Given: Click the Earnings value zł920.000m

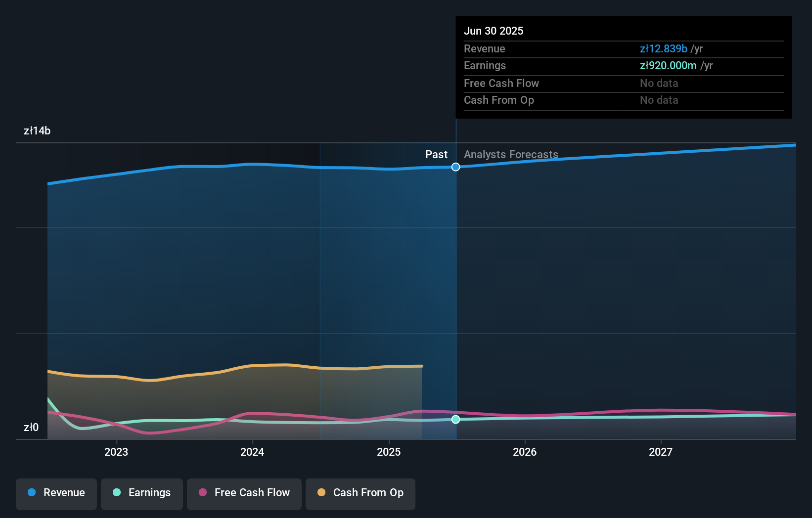Looking at the screenshot, I should [x=667, y=66].
